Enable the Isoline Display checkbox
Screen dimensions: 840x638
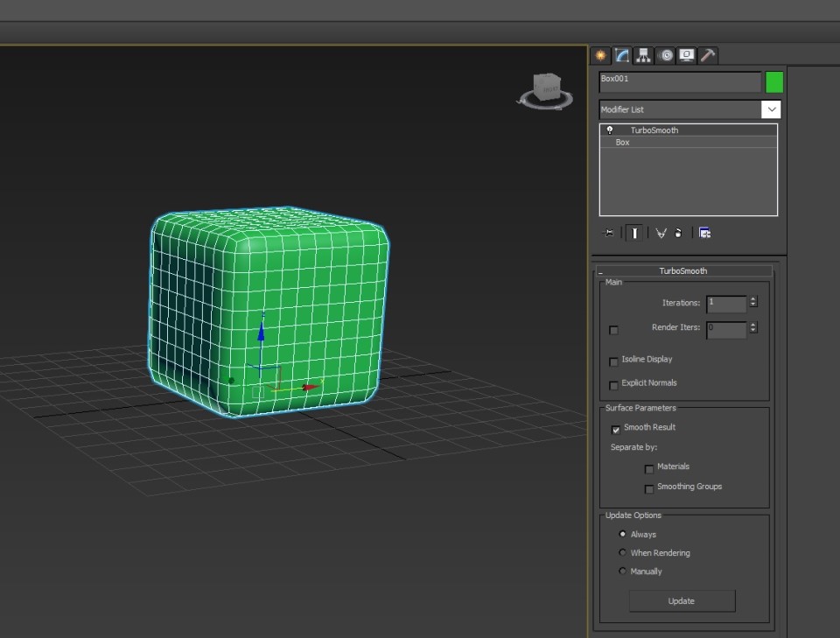tap(613, 361)
